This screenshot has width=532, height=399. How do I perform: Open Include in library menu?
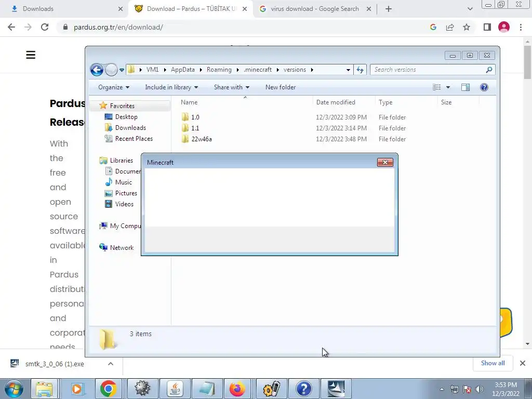(171, 87)
